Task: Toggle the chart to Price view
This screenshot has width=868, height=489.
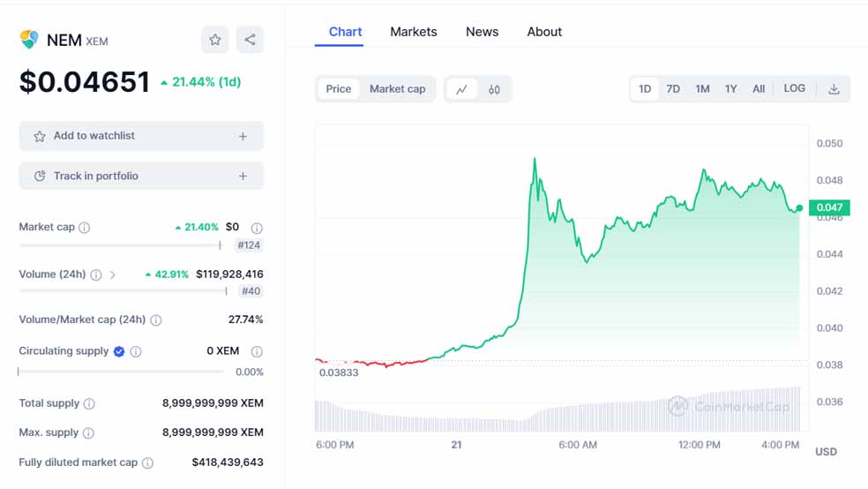Action: point(339,89)
